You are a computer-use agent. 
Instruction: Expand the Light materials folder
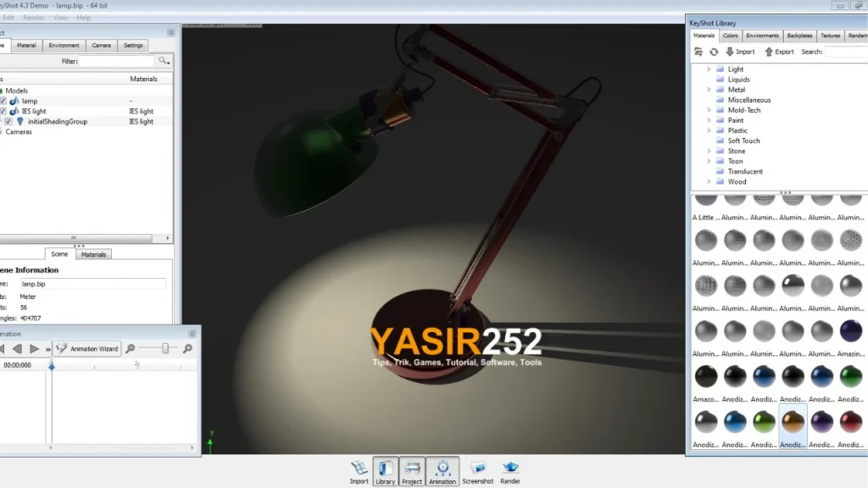click(709, 69)
